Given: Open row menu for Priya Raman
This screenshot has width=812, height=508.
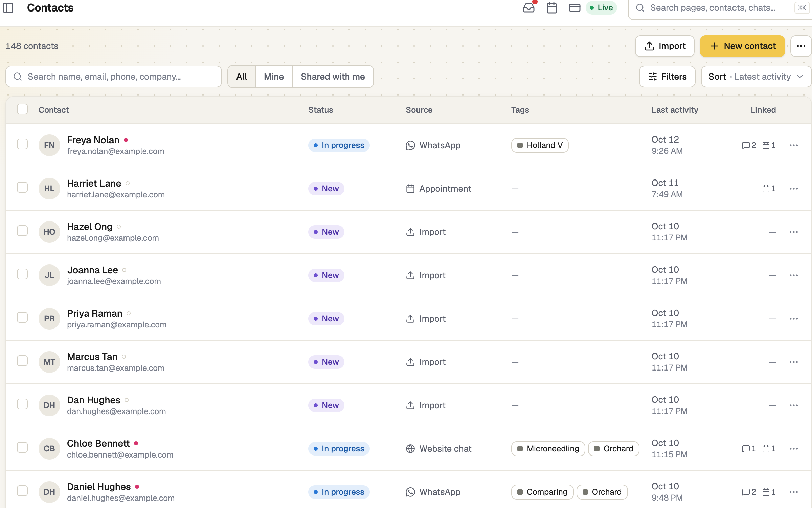Looking at the screenshot, I should point(793,319).
